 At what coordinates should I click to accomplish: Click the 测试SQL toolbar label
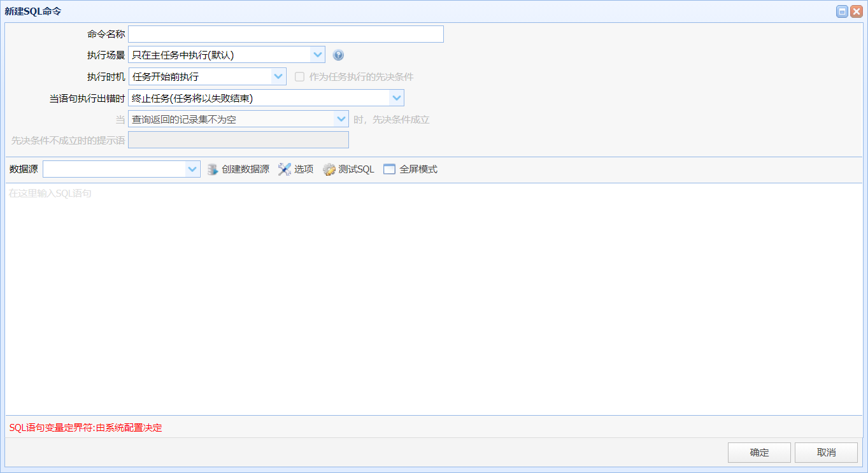(357, 169)
